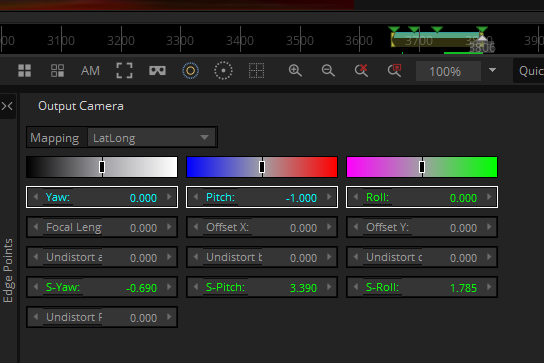The width and height of the screenshot is (544, 363).
Task: Increase Pitch with right arrow
Action: [x=329, y=197]
